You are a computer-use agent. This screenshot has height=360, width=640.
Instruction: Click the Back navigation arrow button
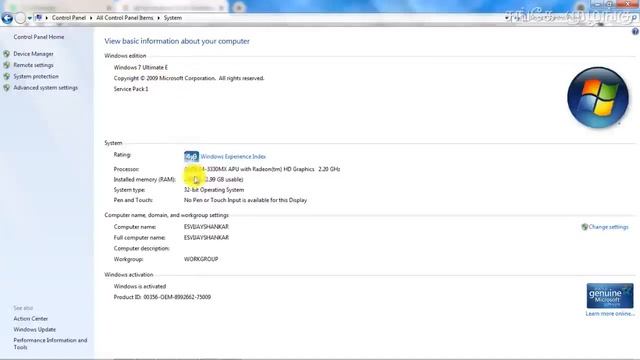tap(7, 18)
